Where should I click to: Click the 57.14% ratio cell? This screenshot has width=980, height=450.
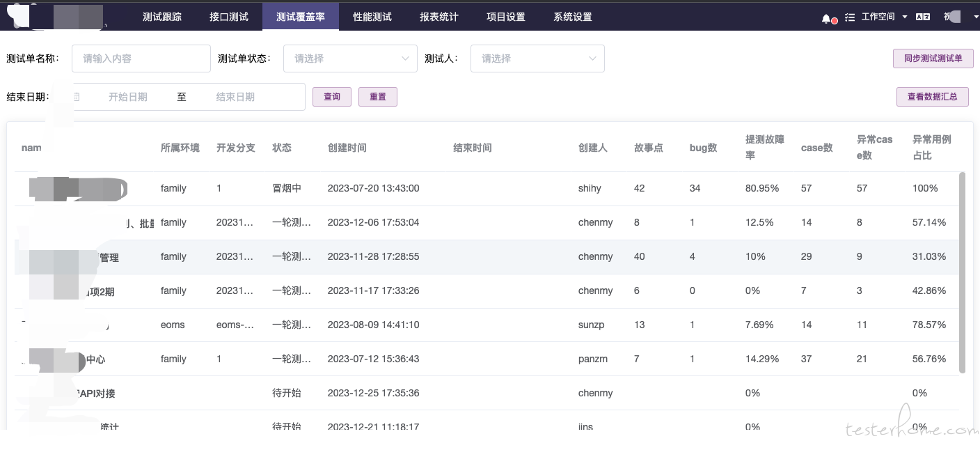click(929, 222)
